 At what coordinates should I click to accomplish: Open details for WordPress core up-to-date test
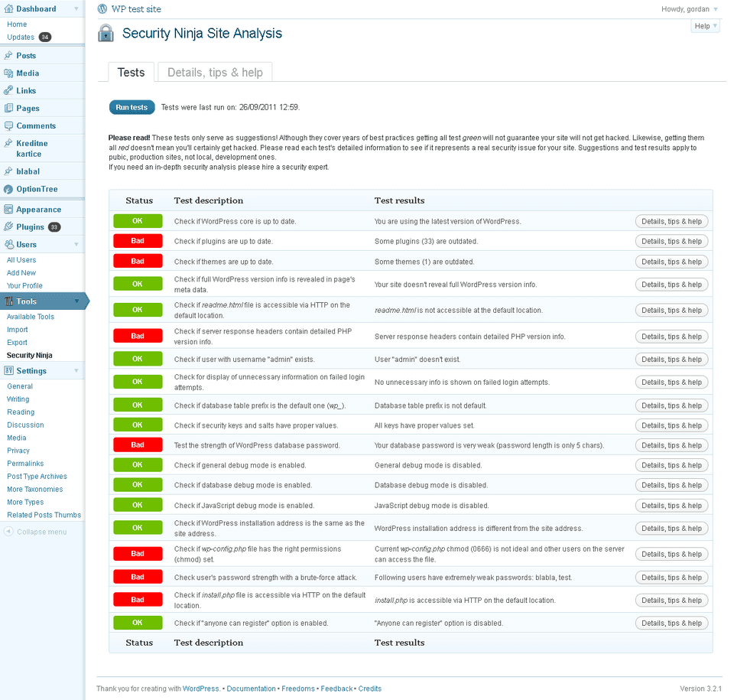[671, 222]
